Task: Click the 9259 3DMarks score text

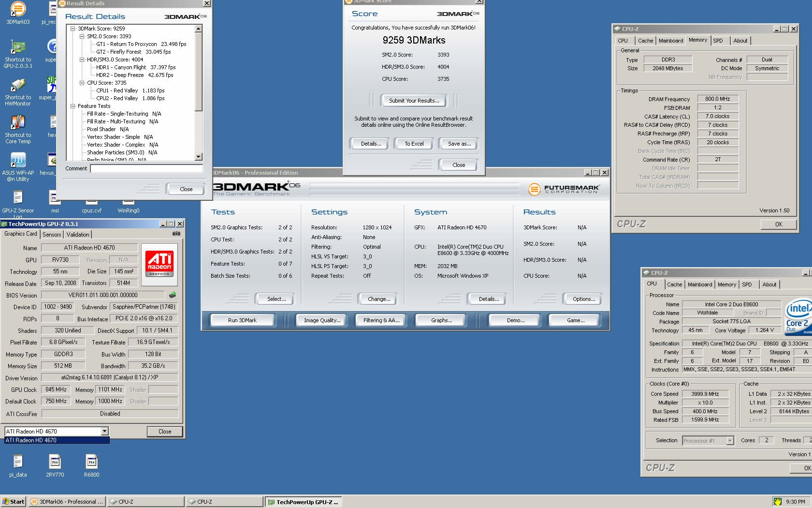Action: pyautogui.click(x=414, y=40)
